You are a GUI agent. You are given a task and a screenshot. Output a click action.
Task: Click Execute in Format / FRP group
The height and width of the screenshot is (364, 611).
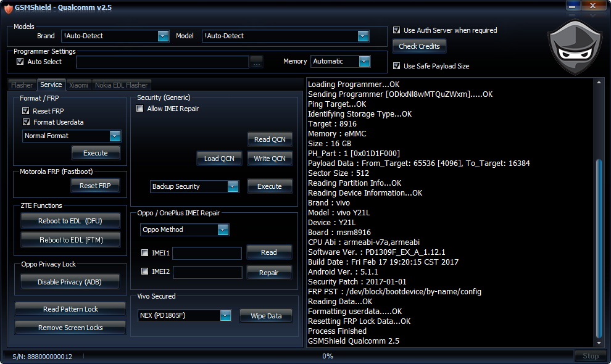tap(96, 153)
